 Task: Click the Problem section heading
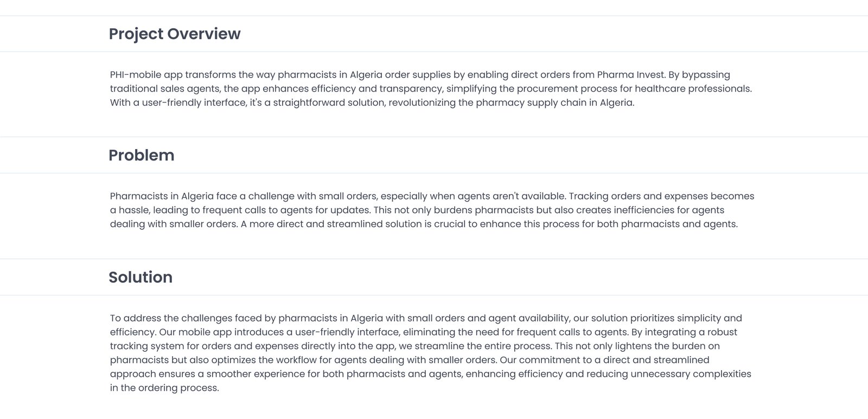click(x=141, y=155)
